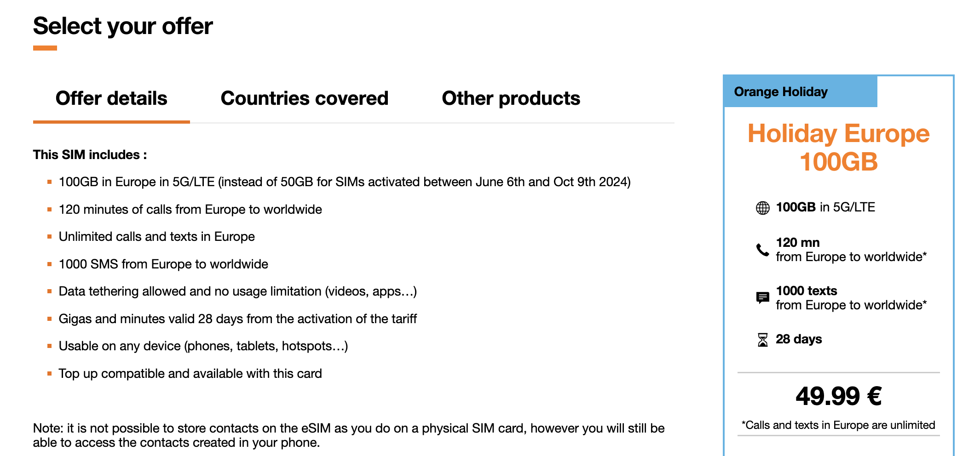
Task: Click the Calls and texts in Europe unlimited footnote
Action: 838,425
